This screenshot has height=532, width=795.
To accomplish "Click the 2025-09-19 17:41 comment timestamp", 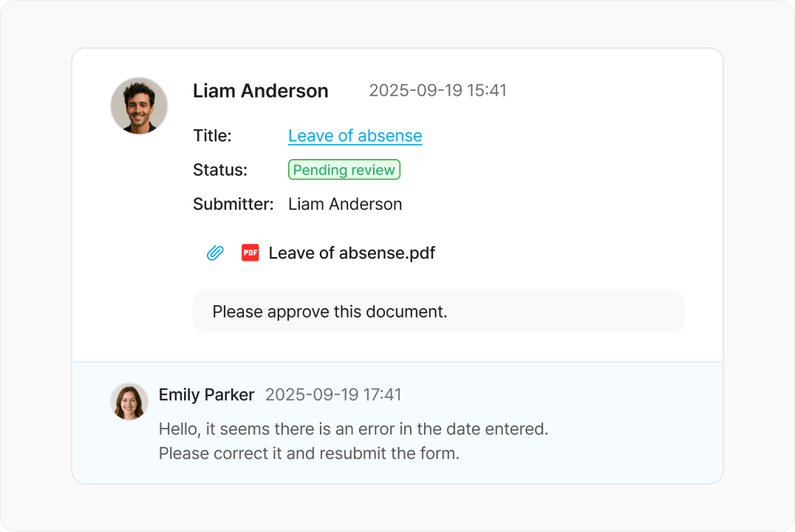I will point(333,395).
